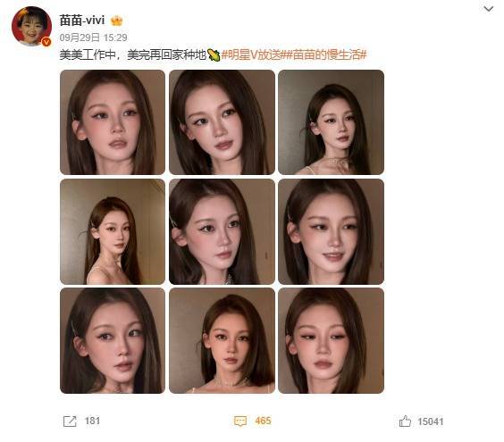This screenshot has height=442, width=504.
Task: Expand the post options chevron
Action: [x=488, y=9]
